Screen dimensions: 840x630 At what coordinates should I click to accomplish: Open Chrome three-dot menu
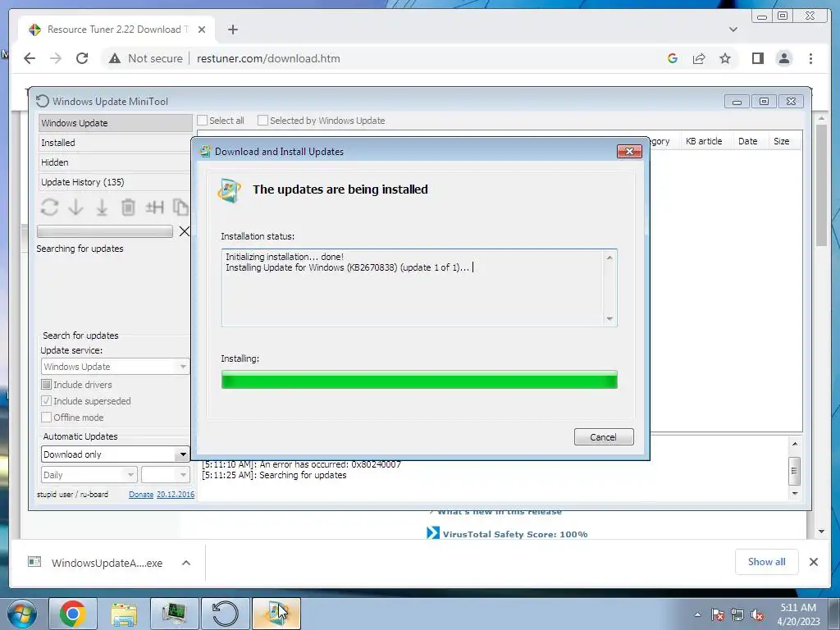[810, 58]
